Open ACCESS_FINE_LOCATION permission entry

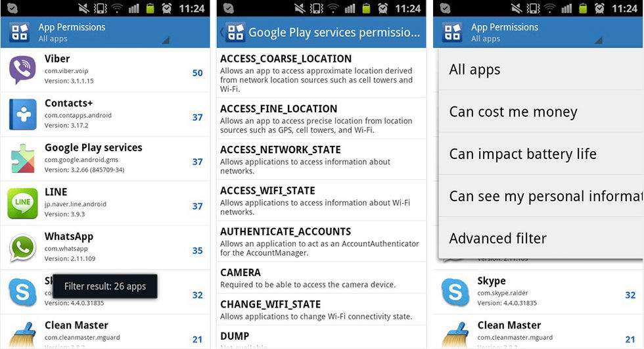point(321,119)
